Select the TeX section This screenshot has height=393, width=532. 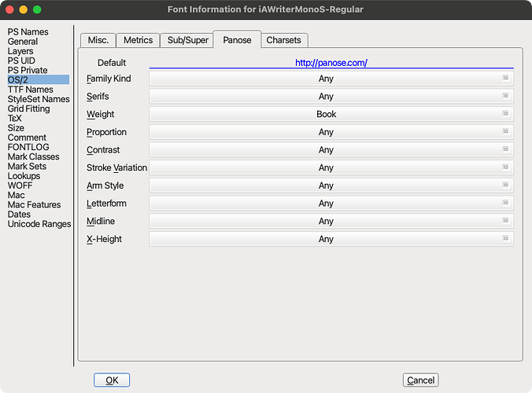[x=15, y=118]
